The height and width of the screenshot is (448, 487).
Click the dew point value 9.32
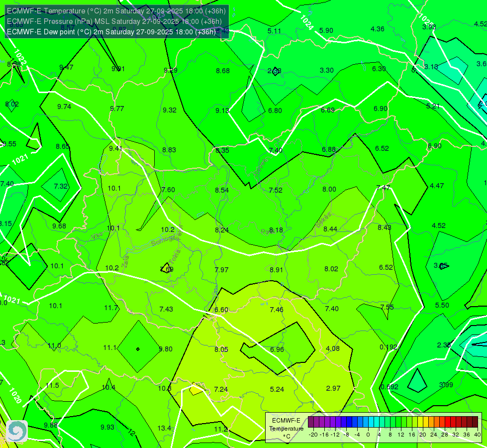(x=170, y=110)
